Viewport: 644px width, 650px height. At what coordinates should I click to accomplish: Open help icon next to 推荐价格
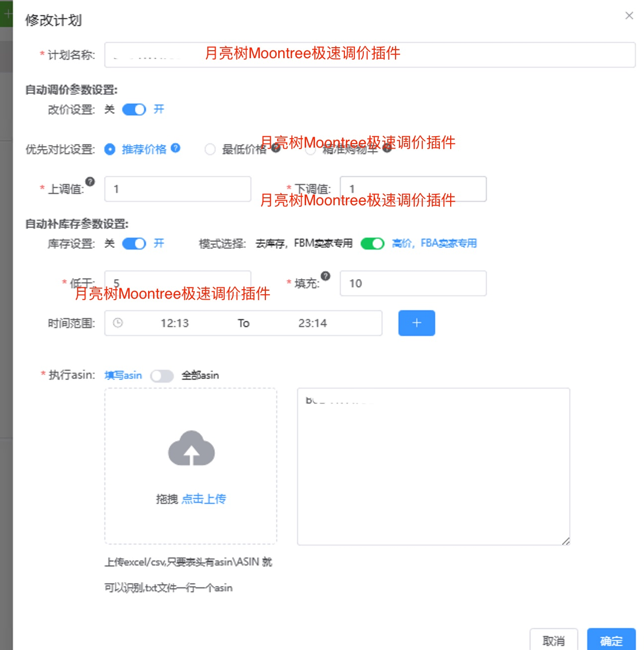click(175, 148)
